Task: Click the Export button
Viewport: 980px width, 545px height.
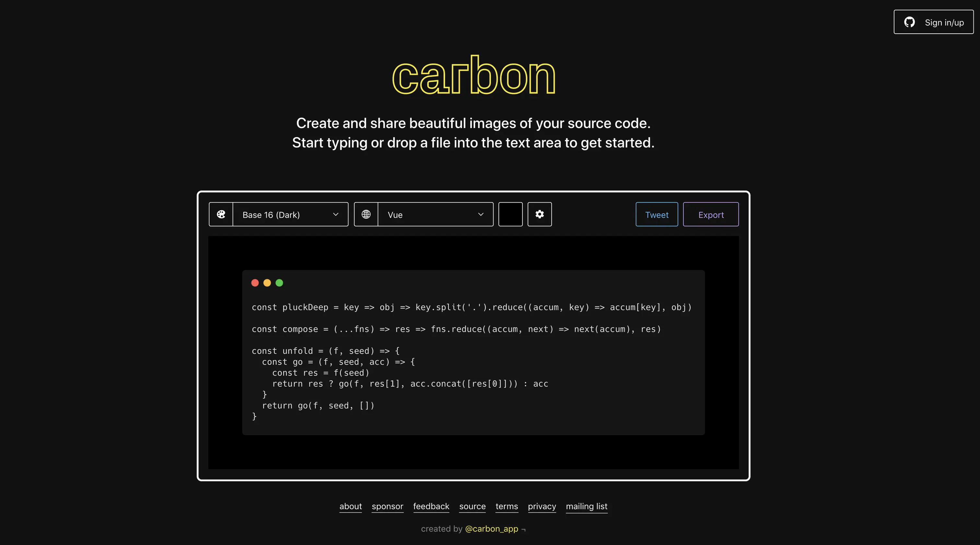Action: 711,215
